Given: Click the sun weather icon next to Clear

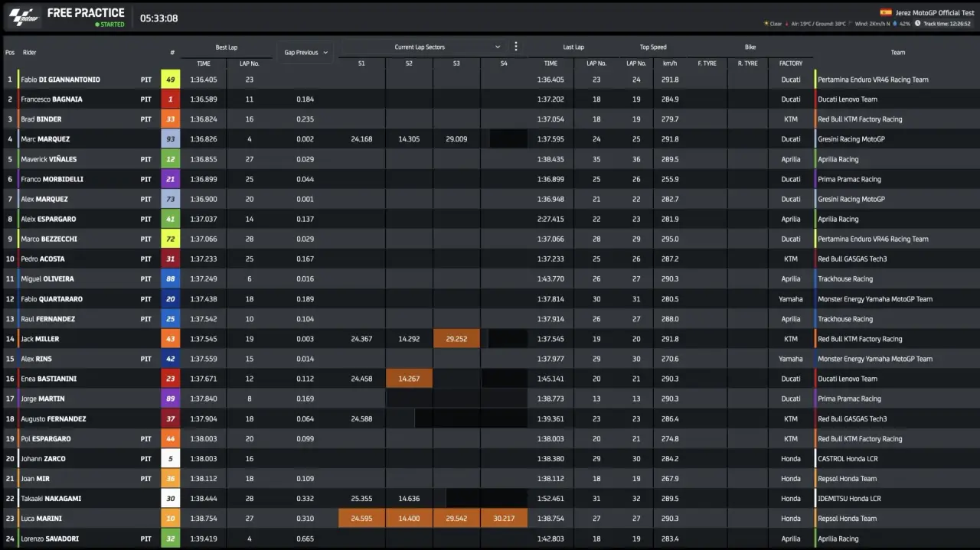Looking at the screenshot, I should (x=766, y=24).
